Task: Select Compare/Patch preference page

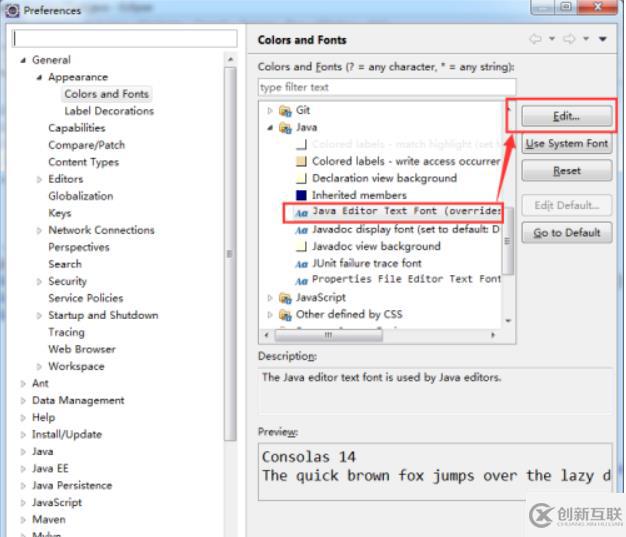Action: pyautogui.click(x=87, y=145)
